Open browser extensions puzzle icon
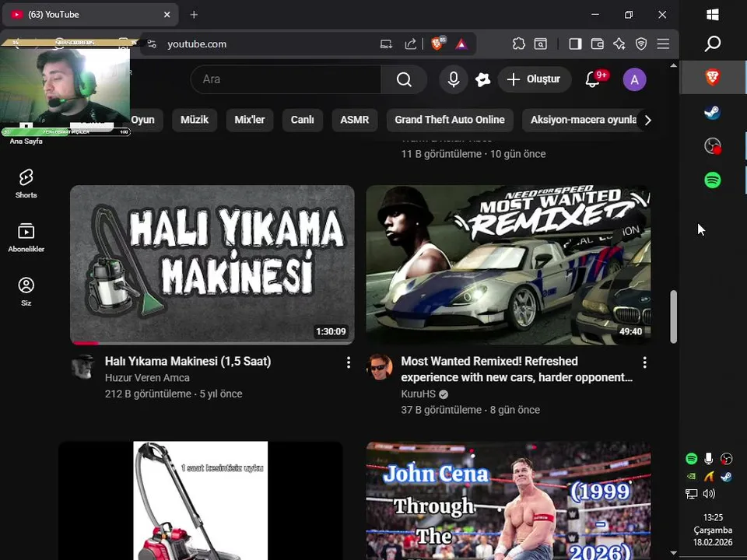The height and width of the screenshot is (560, 747). 518,44
